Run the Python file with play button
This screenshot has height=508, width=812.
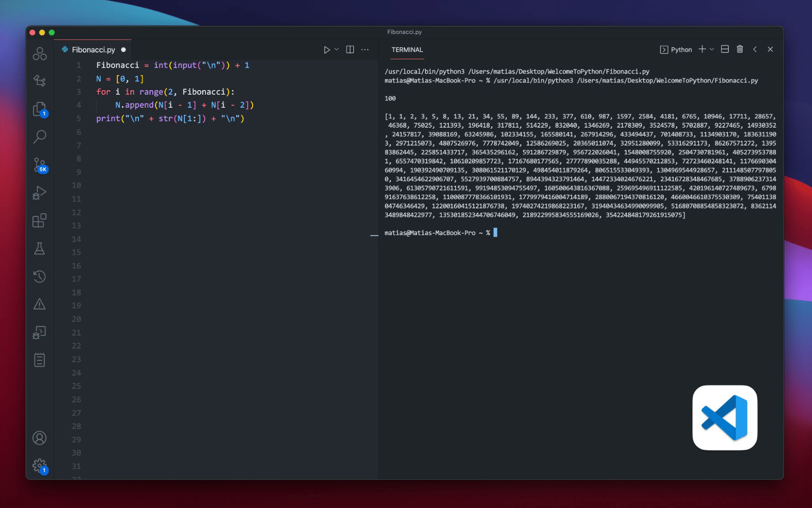click(x=326, y=50)
